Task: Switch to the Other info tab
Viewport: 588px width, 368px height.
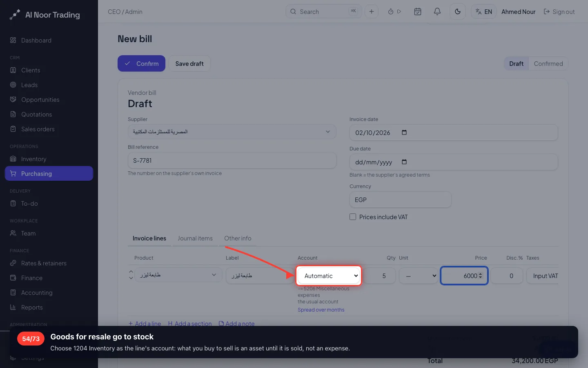Action: [x=238, y=238]
